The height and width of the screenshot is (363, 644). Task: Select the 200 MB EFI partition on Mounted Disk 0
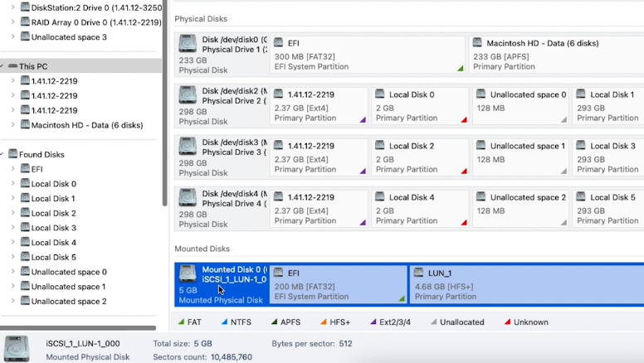click(x=339, y=284)
